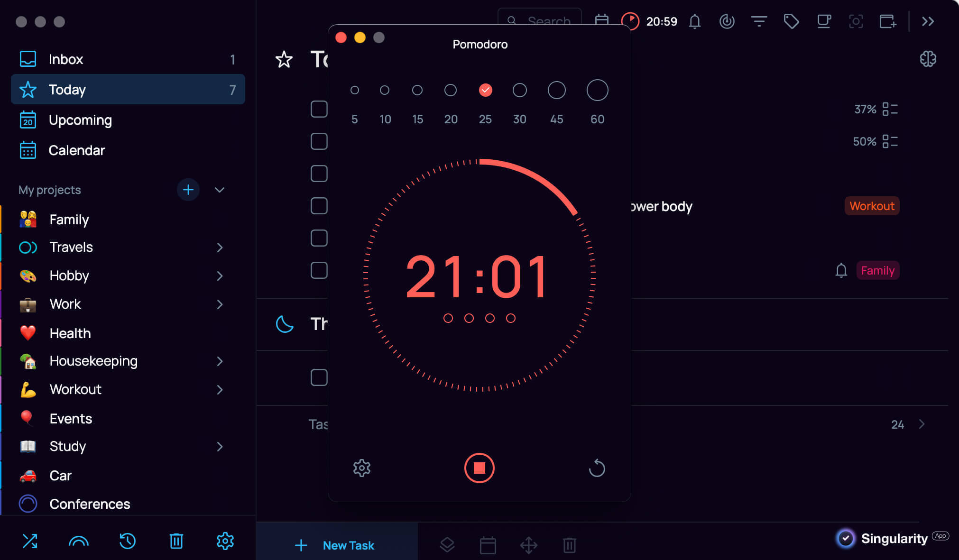Open Inbox in sidebar
This screenshot has height=560, width=959.
click(128, 59)
